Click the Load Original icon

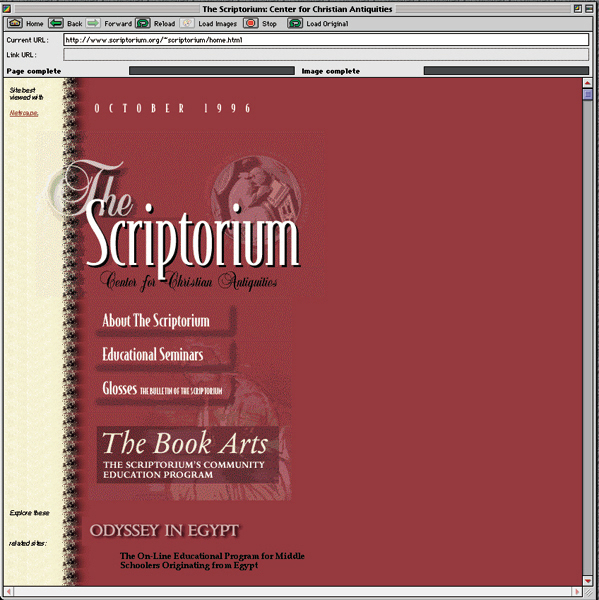pyautogui.click(x=295, y=23)
